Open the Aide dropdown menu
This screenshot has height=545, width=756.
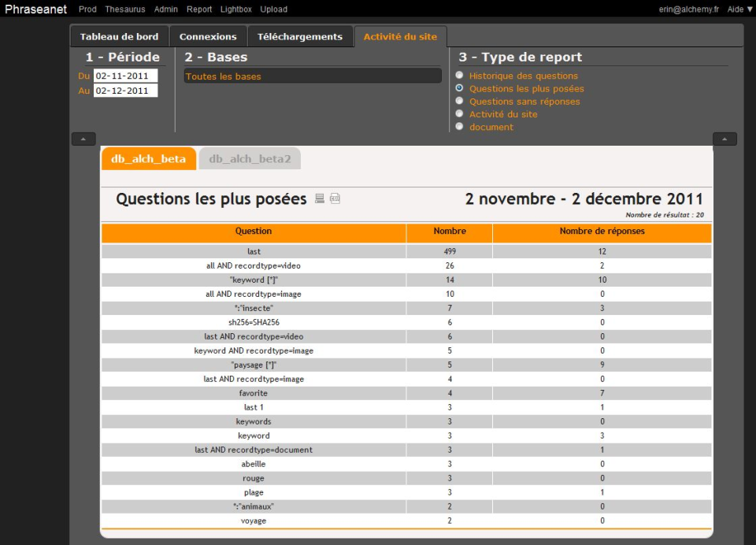[x=737, y=9]
